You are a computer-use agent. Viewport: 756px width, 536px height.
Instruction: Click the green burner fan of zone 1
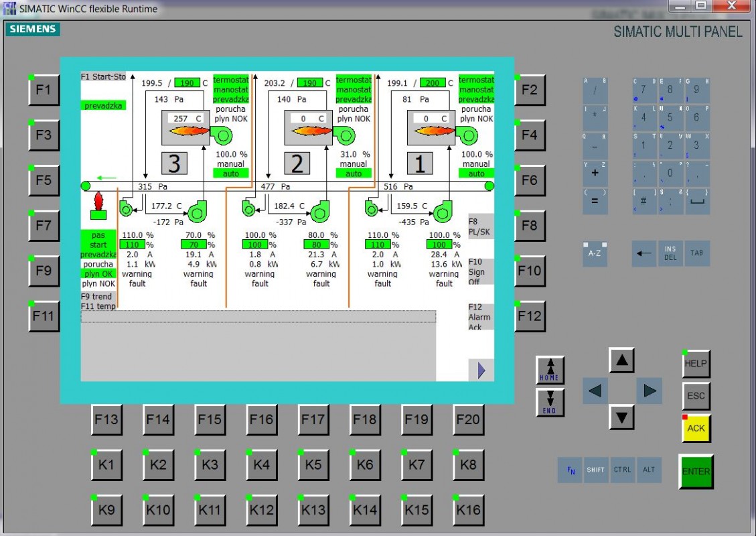tap(467, 135)
